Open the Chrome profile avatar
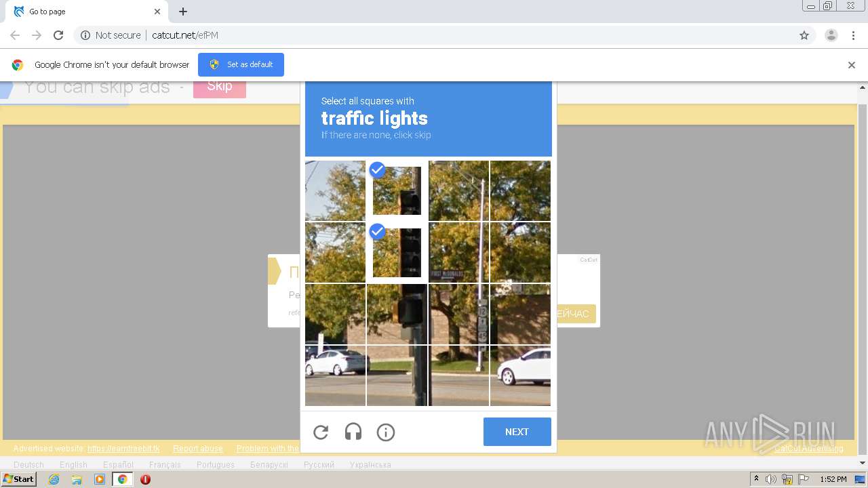Viewport: 868px width, 488px height. point(831,35)
